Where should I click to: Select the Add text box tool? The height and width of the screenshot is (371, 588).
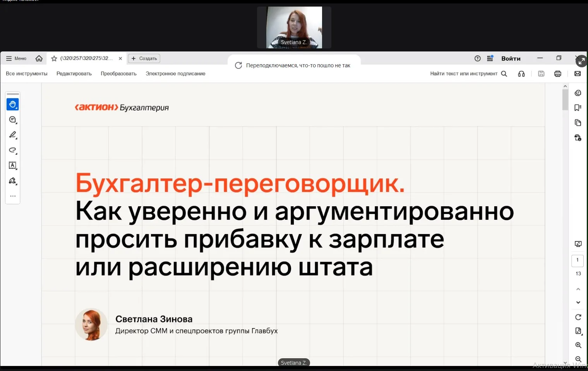tap(13, 166)
